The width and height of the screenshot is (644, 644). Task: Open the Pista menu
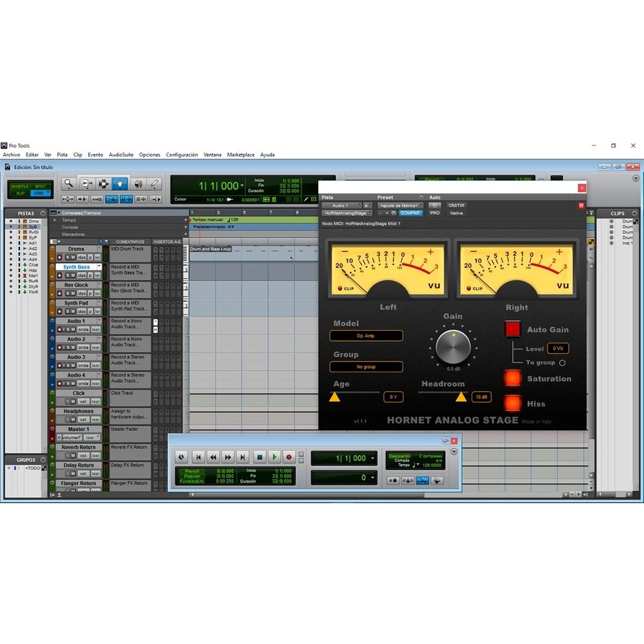(x=62, y=155)
